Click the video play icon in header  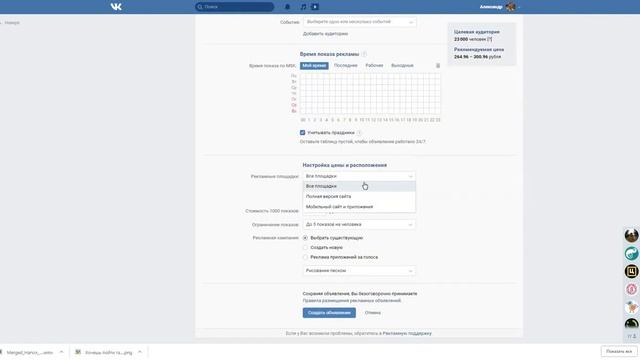[315, 7]
